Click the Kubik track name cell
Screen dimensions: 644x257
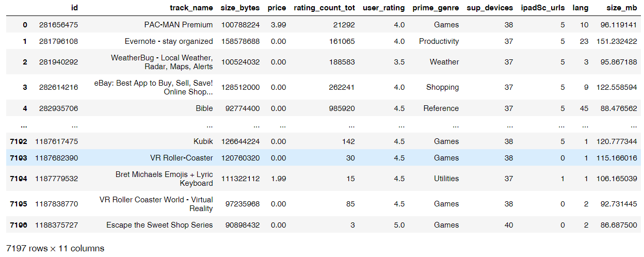(x=202, y=141)
